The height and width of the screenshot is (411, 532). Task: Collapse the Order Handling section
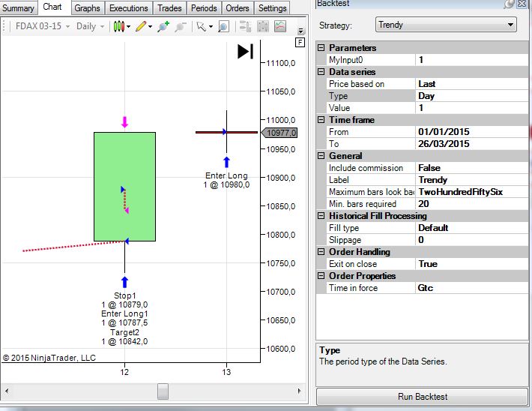pos(321,252)
